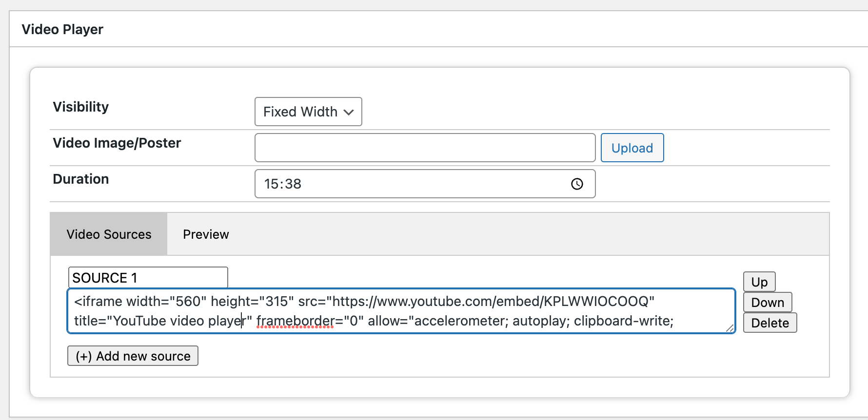
Task: Click "(+) Add new source" button
Action: tap(133, 356)
